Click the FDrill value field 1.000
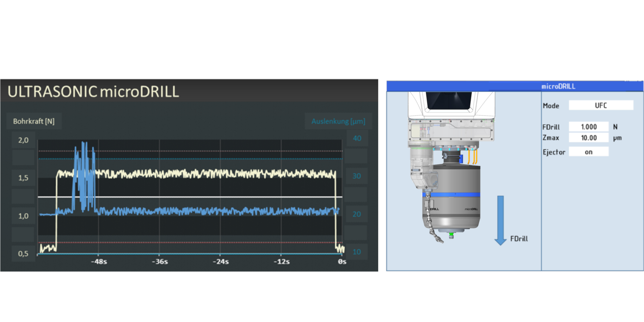 point(589,127)
